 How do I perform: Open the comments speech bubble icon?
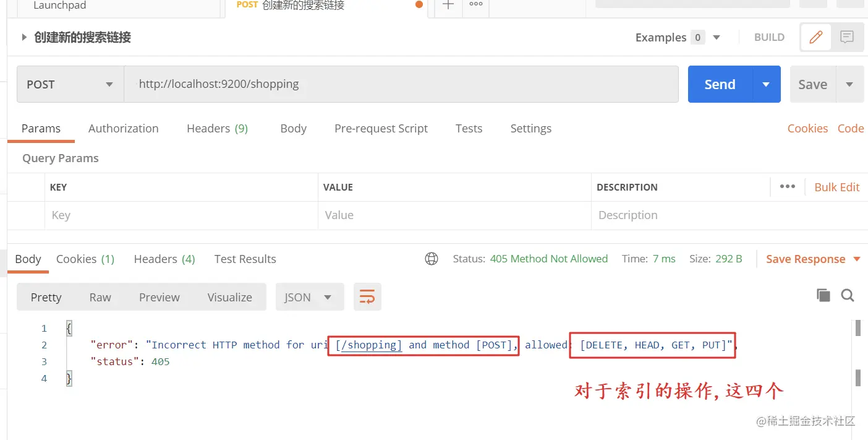pyautogui.click(x=847, y=37)
